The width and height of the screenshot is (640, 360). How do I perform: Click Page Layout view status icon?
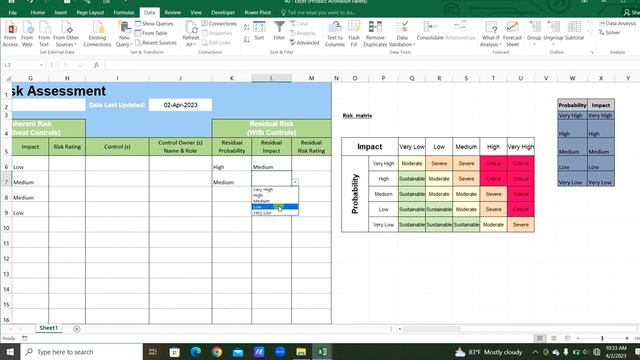554,338
